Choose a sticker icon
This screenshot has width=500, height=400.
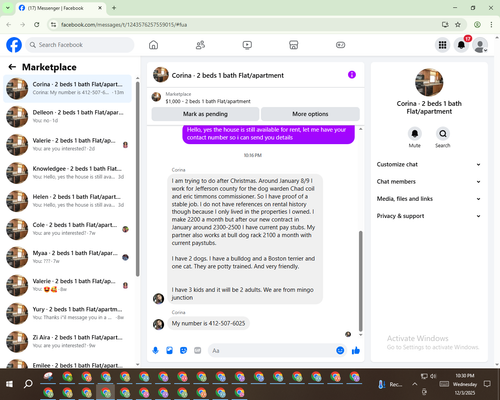[x=183, y=350]
